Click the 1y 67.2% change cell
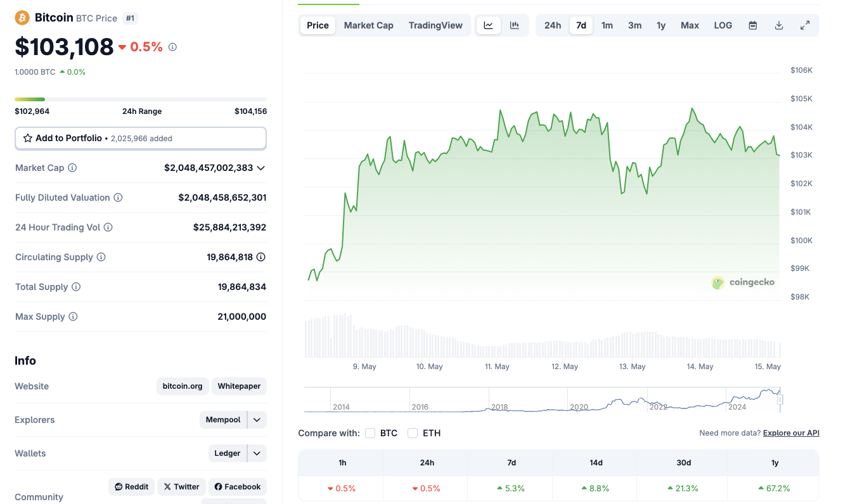848x504 pixels. point(774,488)
